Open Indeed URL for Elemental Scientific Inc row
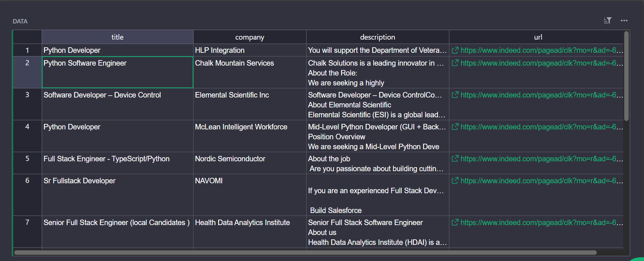Image resolution: width=644 pixels, height=261 pixels. tap(542, 95)
